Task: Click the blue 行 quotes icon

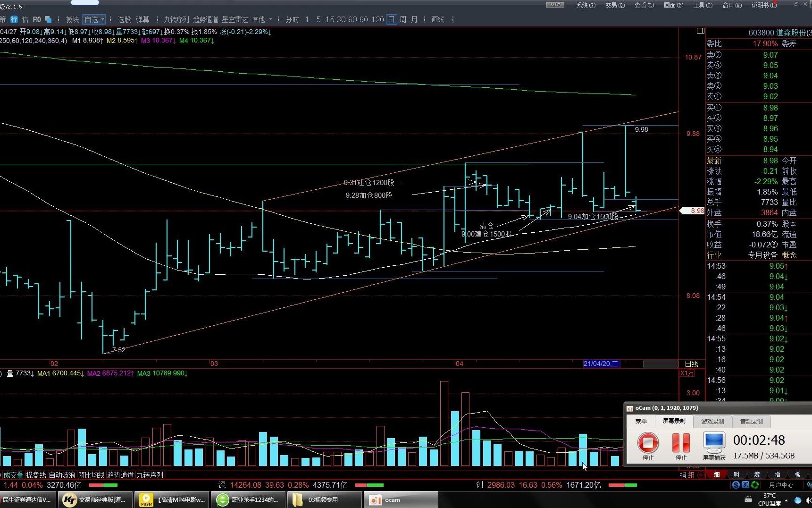Action: pyautogui.click(x=14, y=19)
